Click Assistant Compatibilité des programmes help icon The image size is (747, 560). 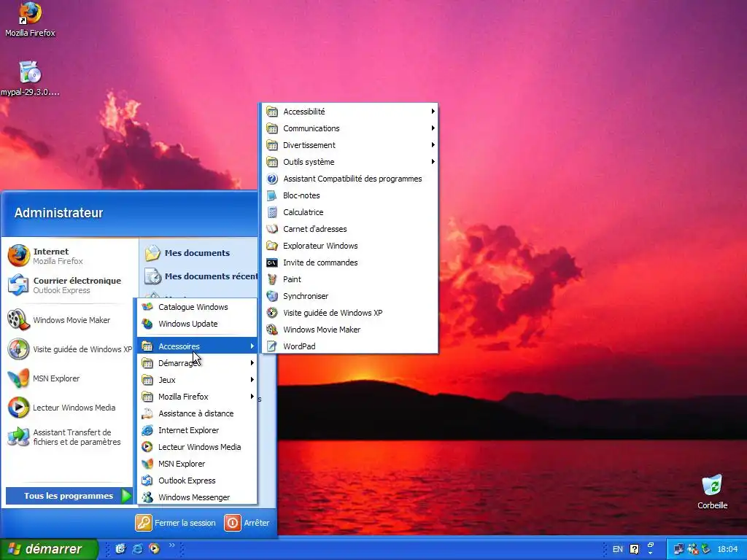(272, 179)
